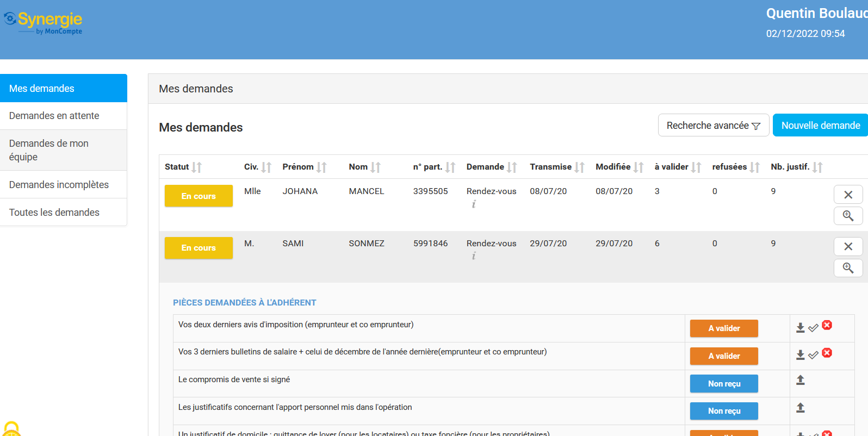Download the avis d'imposition document
The image size is (868, 436).
(800, 328)
